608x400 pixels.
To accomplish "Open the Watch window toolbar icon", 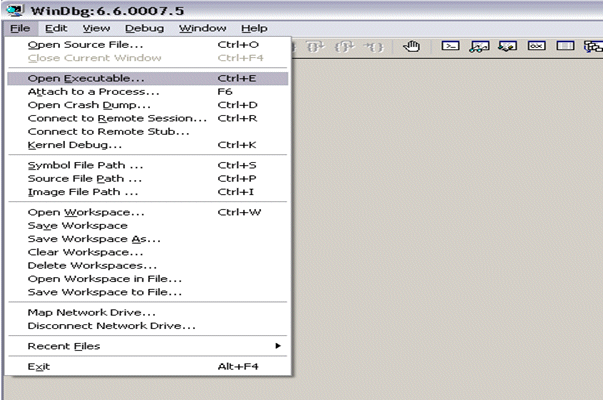I will pyautogui.click(x=479, y=46).
